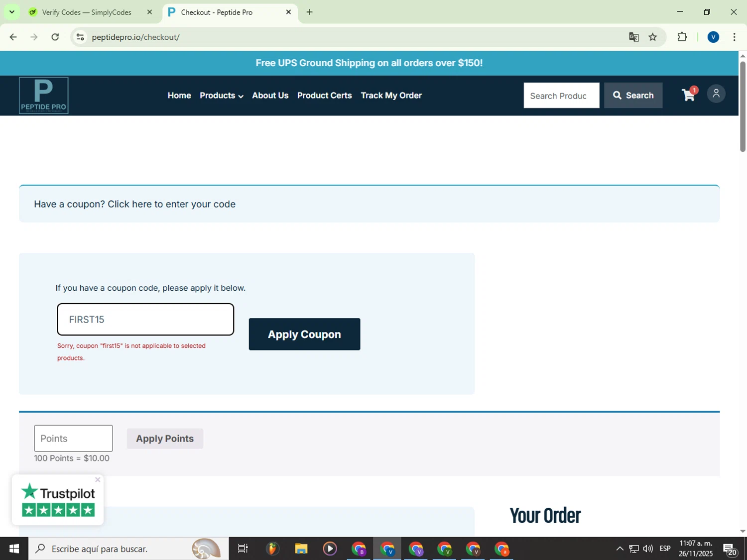Open the user account icon
The height and width of the screenshot is (560, 747).
(716, 94)
